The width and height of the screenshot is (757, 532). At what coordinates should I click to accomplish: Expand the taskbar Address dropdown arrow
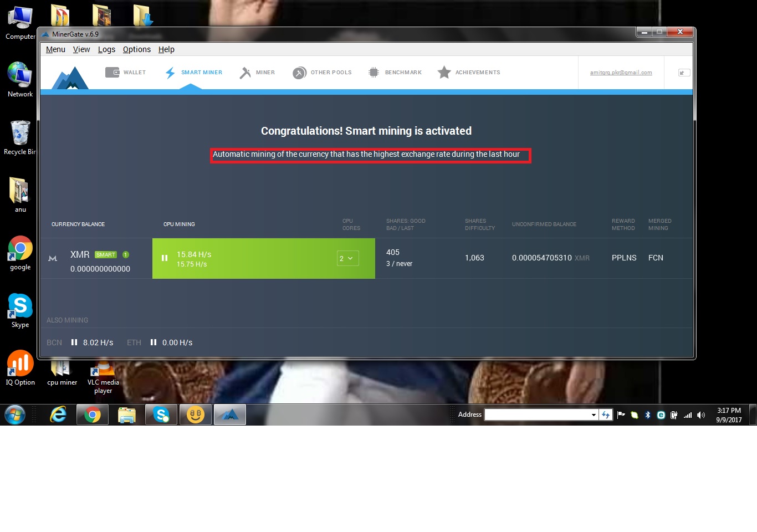[x=594, y=415]
